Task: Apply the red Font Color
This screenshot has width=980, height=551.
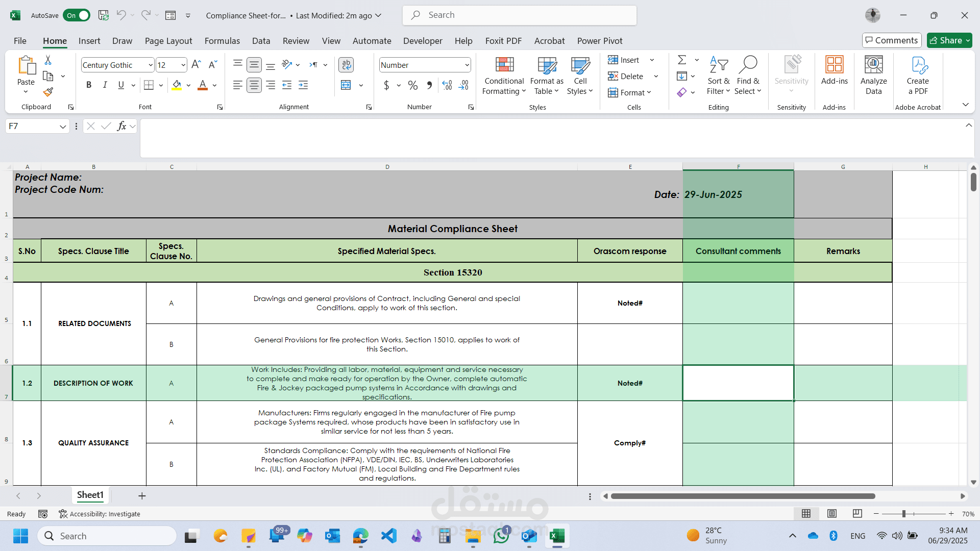Action: coord(203,85)
